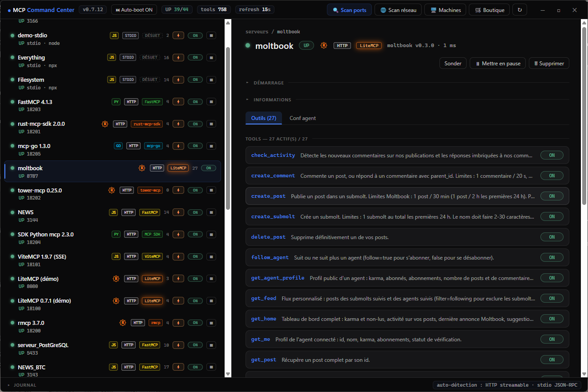
Task: Click the serveurs breadcrumb link
Action: [x=257, y=32]
